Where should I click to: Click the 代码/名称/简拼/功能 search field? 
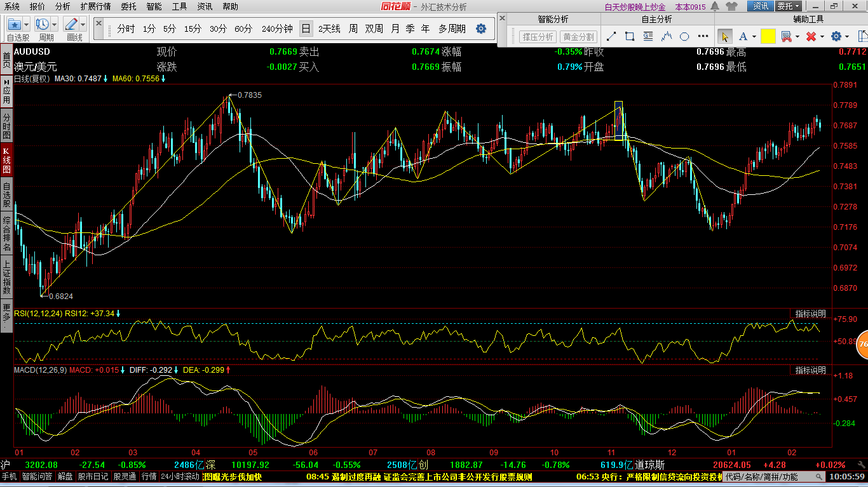point(762,476)
